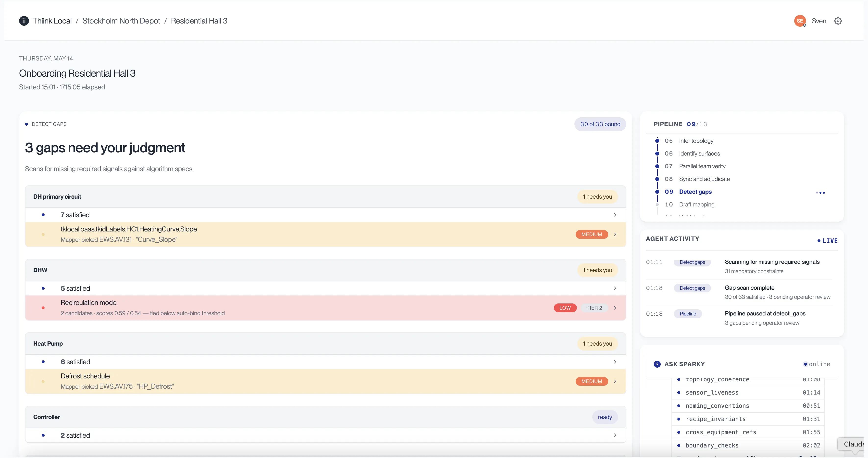This screenshot has height=458, width=868.
Task: Select recipe_invariants check row
Action: [x=748, y=419]
